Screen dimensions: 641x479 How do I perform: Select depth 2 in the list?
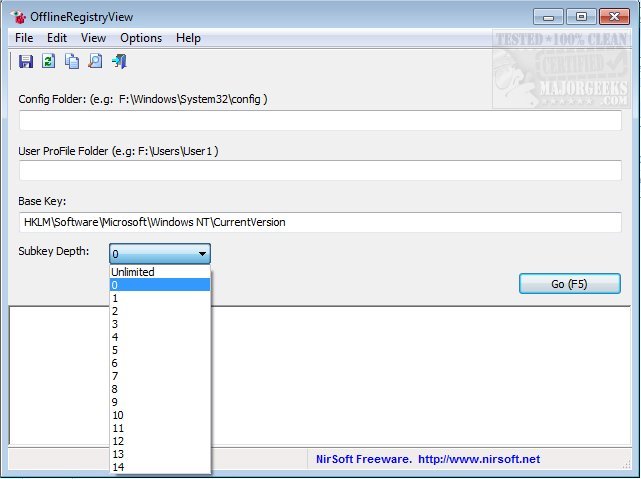(x=160, y=311)
